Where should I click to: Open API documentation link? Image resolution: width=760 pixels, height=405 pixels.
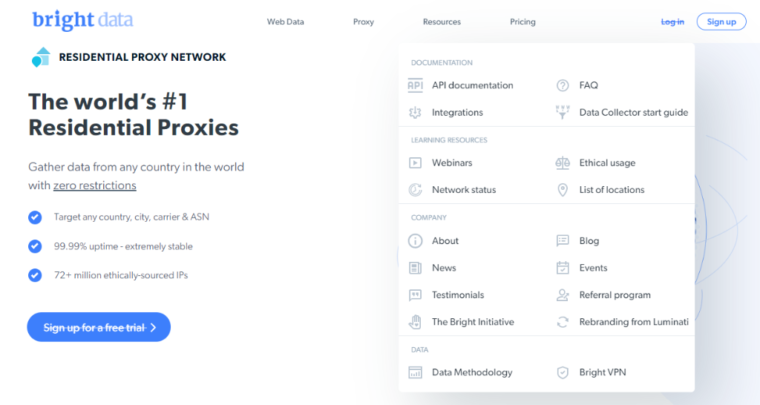(472, 85)
